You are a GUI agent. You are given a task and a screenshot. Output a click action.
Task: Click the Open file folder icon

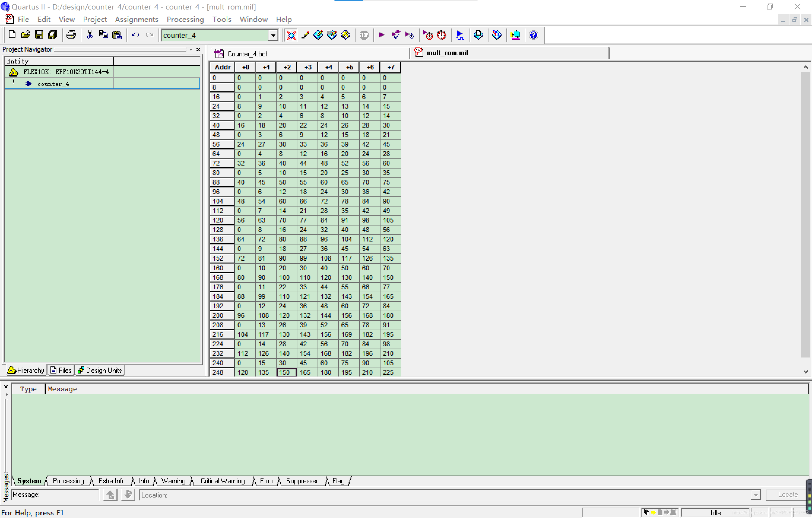(x=26, y=35)
